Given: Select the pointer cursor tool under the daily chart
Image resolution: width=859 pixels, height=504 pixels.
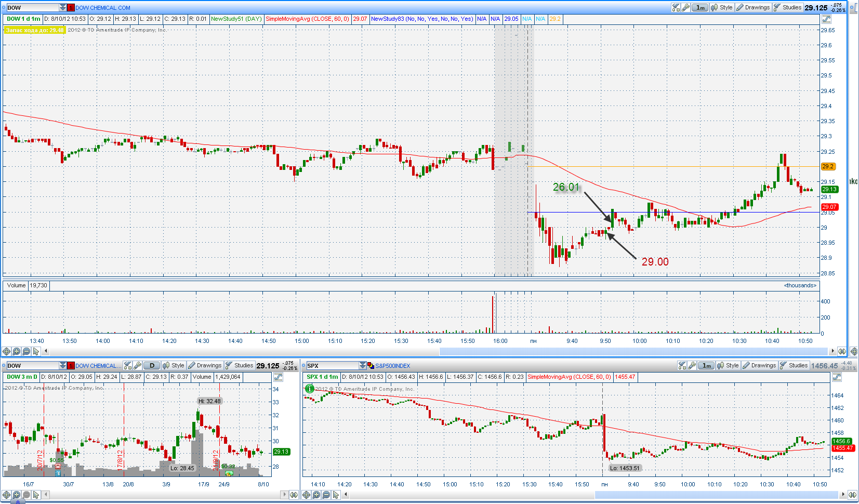Looking at the screenshot, I should 36,495.
